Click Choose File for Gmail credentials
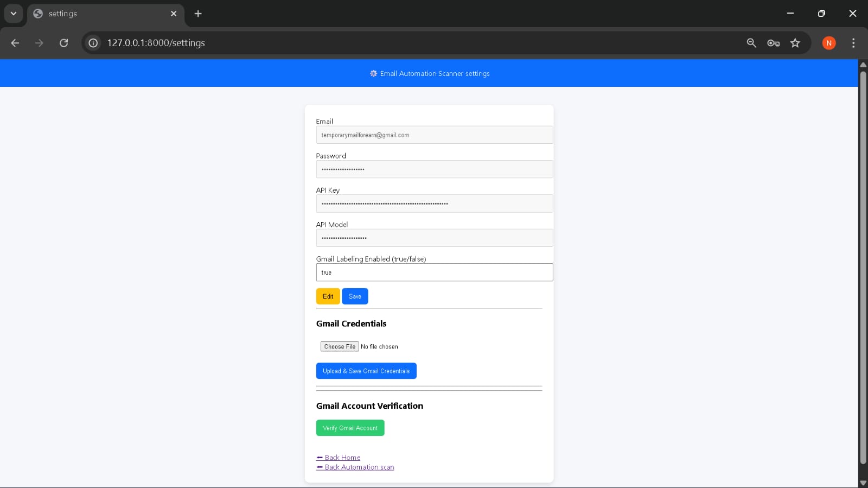Image resolution: width=868 pixels, height=488 pixels. [340, 346]
